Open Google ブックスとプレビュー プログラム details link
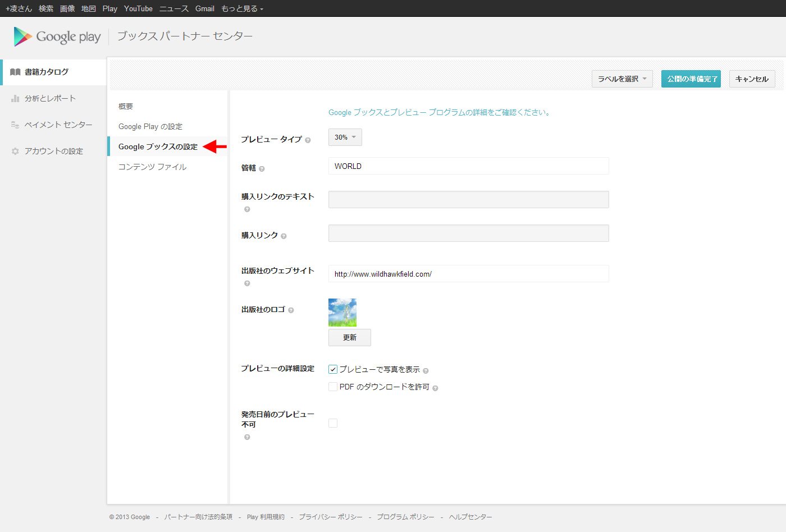 (x=439, y=113)
